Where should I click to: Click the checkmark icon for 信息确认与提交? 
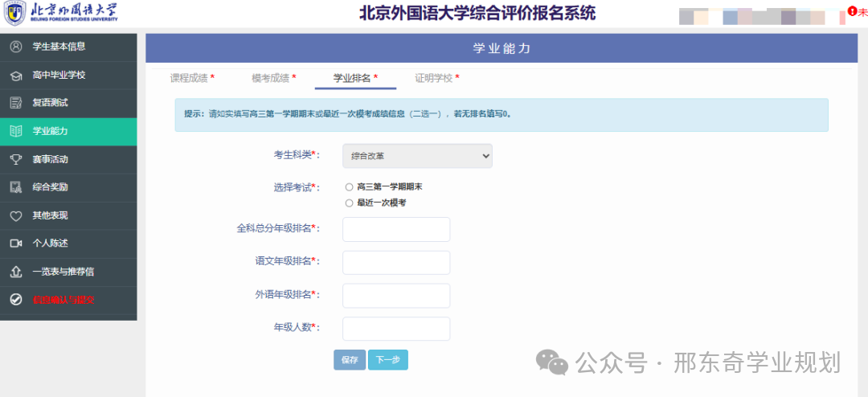15,300
